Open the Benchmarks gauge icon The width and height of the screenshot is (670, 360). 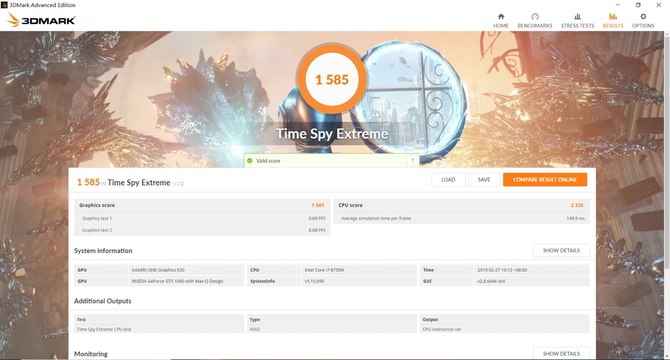[535, 17]
